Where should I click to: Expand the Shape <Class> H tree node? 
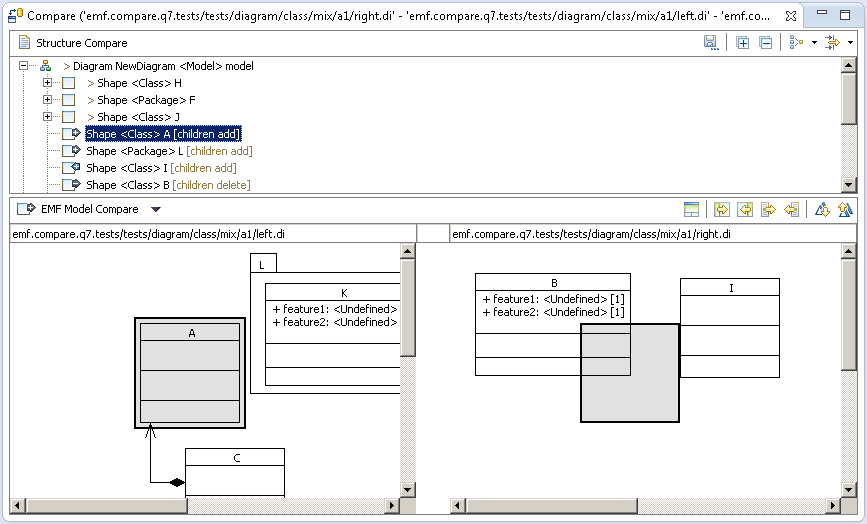47,83
